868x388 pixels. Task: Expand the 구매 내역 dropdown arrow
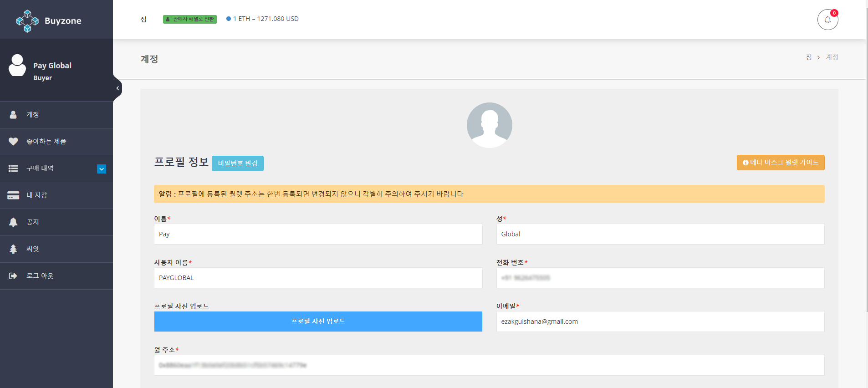click(x=102, y=169)
